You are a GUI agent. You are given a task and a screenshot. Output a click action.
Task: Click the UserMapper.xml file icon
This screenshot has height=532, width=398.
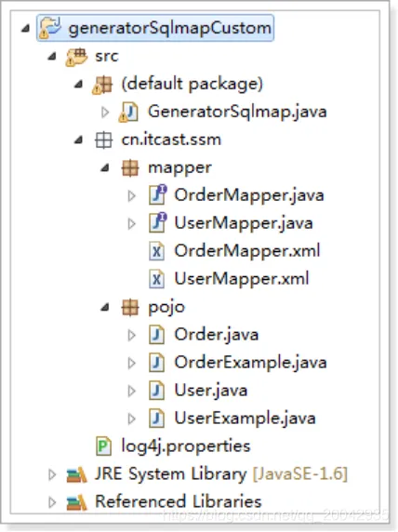tap(156, 279)
